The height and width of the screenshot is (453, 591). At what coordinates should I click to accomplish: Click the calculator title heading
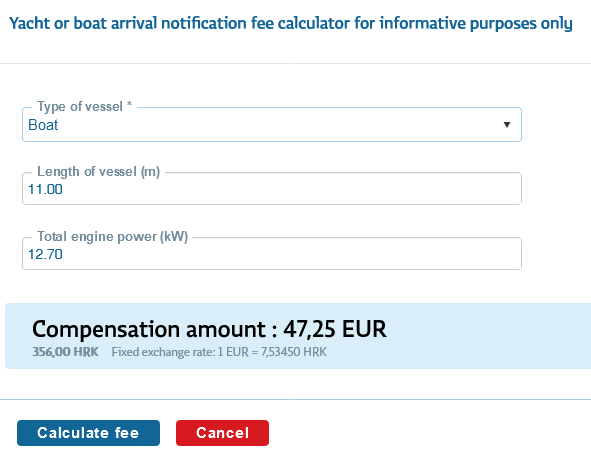tap(291, 23)
